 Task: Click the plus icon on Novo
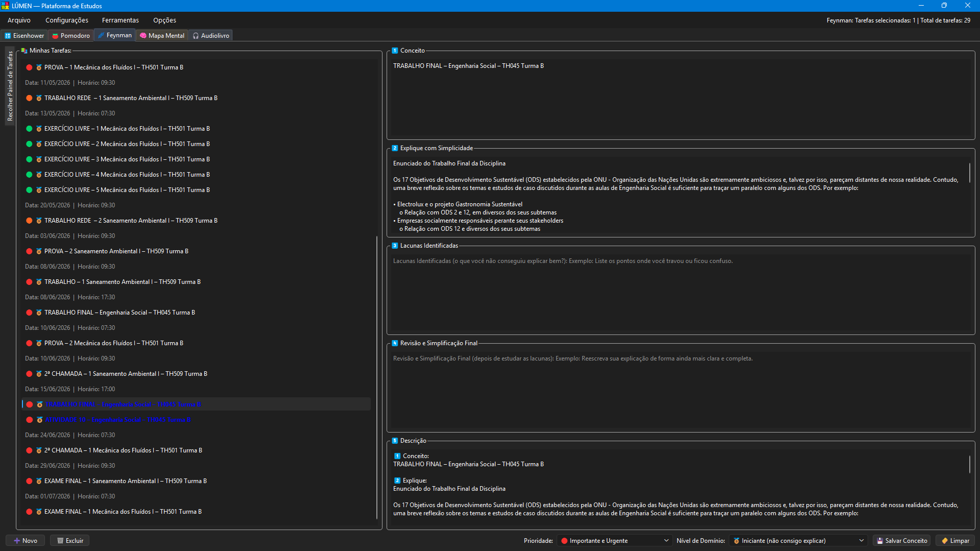click(x=17, y=541)
